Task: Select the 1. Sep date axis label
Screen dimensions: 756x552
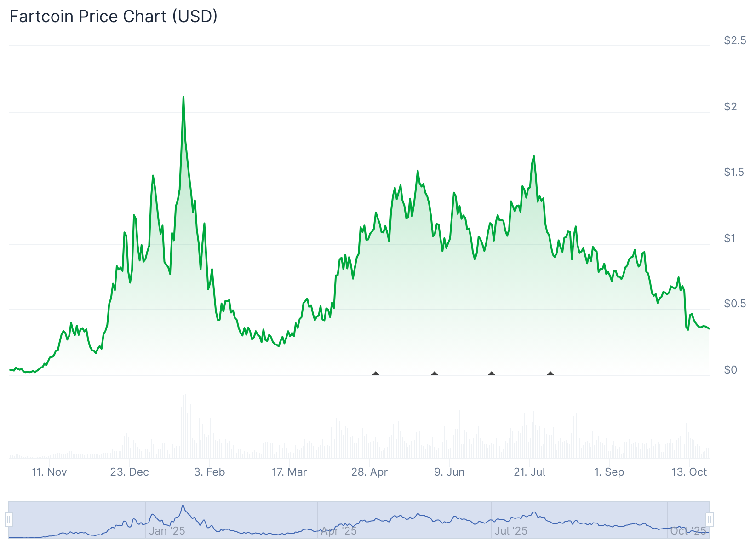Action: (609, 472)
